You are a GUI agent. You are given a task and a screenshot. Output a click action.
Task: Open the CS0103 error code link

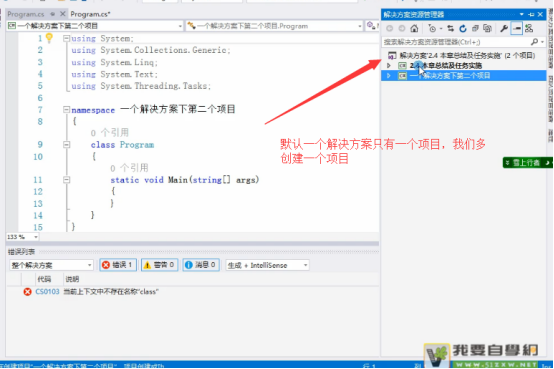coord(47,292)
